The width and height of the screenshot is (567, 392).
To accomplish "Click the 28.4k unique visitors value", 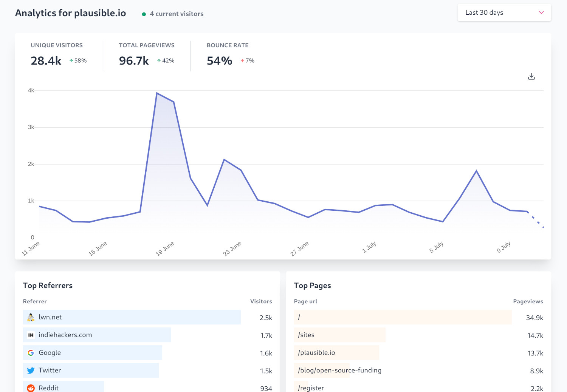I will [46, 61].
